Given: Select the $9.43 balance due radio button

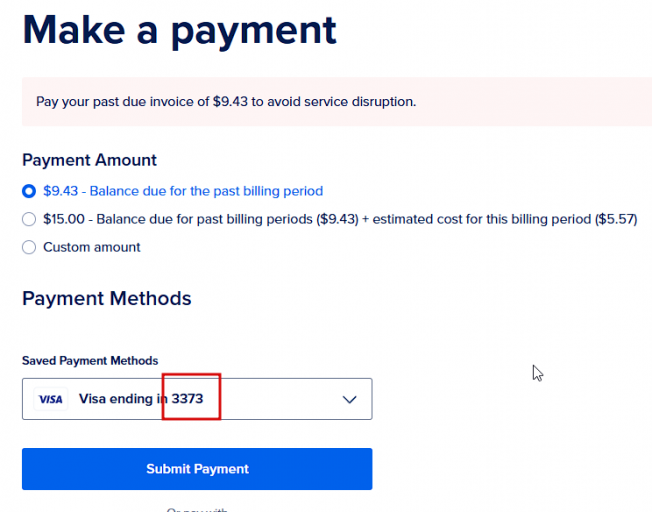Looking at the screenshot, I should pos(29,191).
